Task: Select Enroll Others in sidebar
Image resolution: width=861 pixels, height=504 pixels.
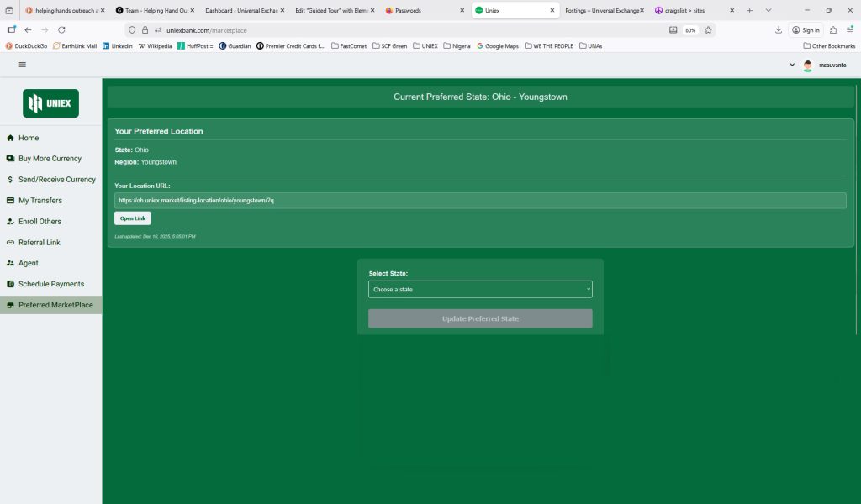Action: pyautogui.click(x=40, y=222)
